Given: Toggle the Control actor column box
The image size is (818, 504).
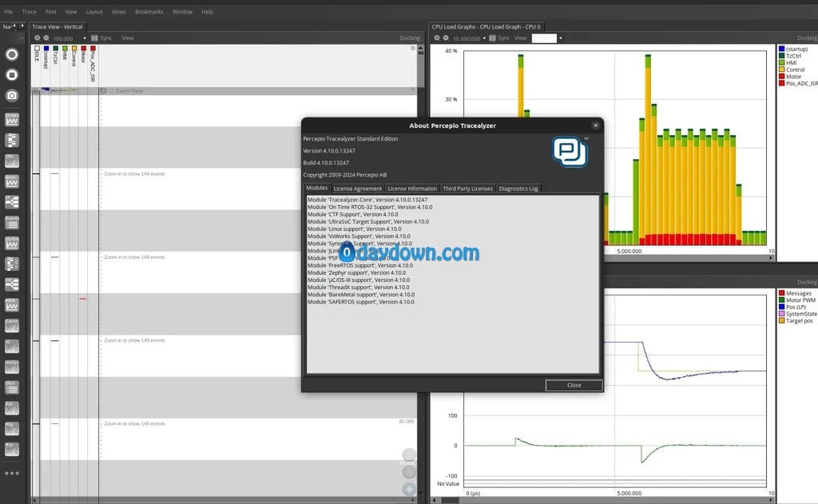Looking at the screenshot, I should [x=74, y=49].
